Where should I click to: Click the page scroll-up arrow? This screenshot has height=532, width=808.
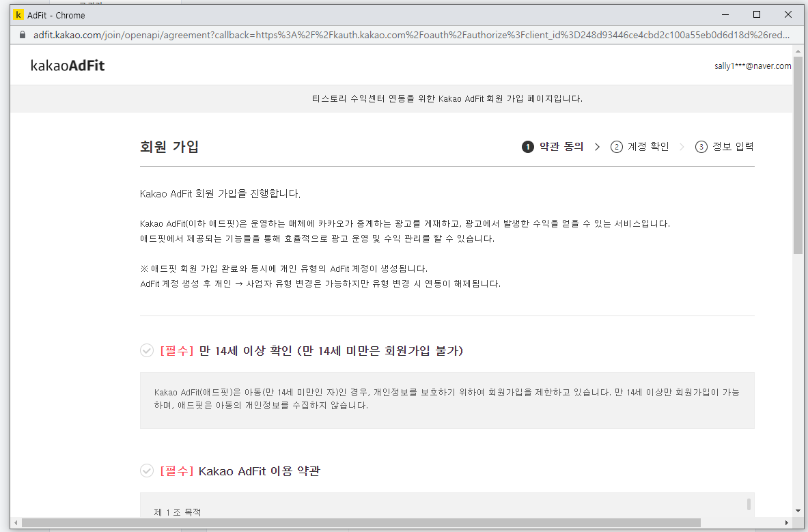coord(798,51)
